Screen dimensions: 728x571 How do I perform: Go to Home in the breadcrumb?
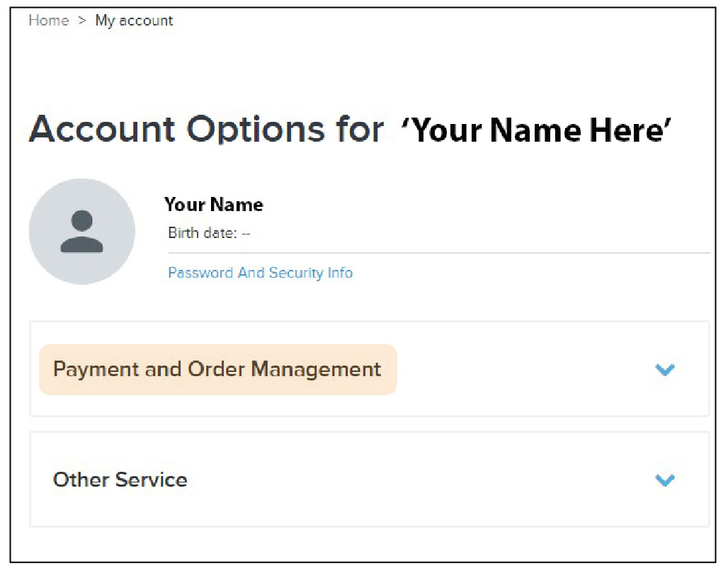pyautogui.click(x=48, y=21)
